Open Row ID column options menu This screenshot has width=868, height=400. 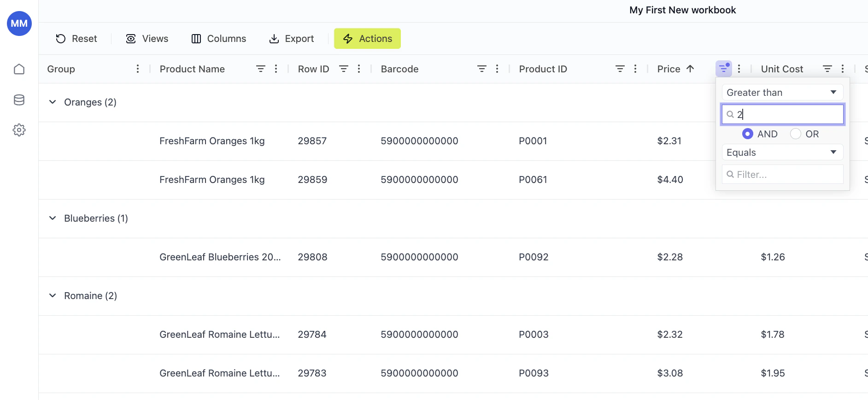359,69
